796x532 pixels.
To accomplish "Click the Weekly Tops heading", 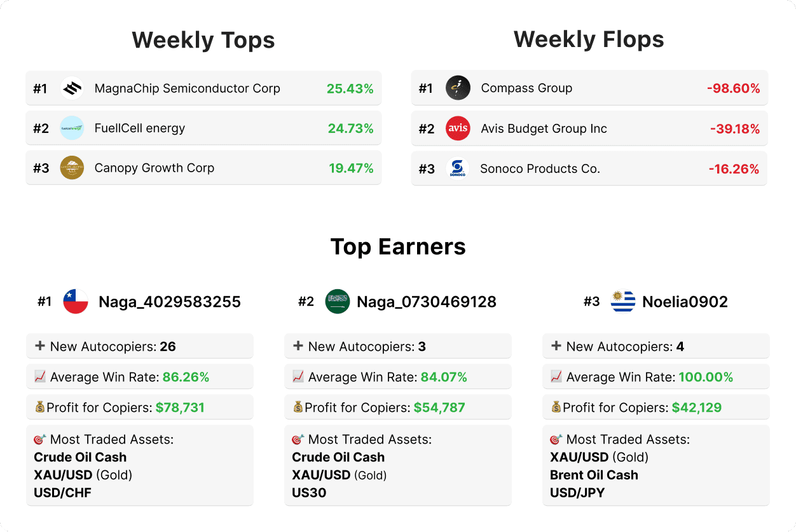I will click(203, 40).
